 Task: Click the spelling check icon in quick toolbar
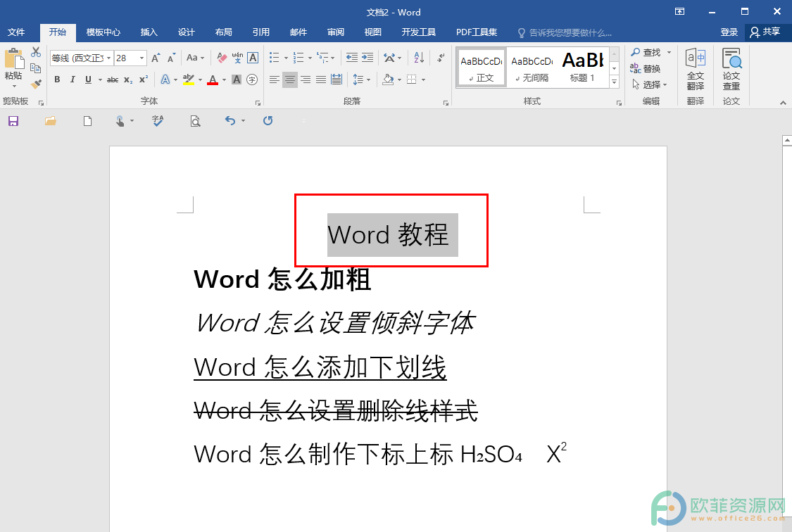158,121
